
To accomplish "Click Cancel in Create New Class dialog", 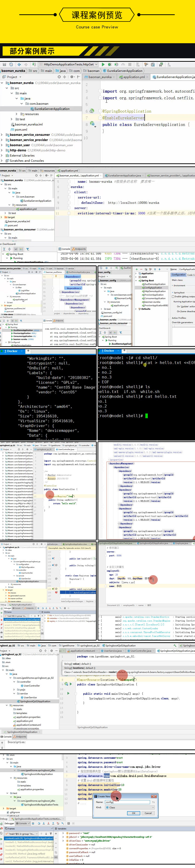I will [x=148, y=813].
